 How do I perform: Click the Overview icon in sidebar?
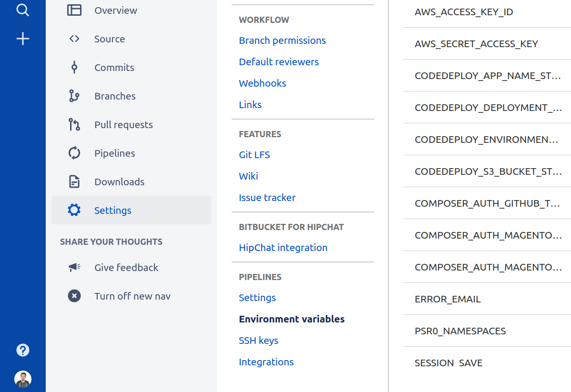point(74,10)
